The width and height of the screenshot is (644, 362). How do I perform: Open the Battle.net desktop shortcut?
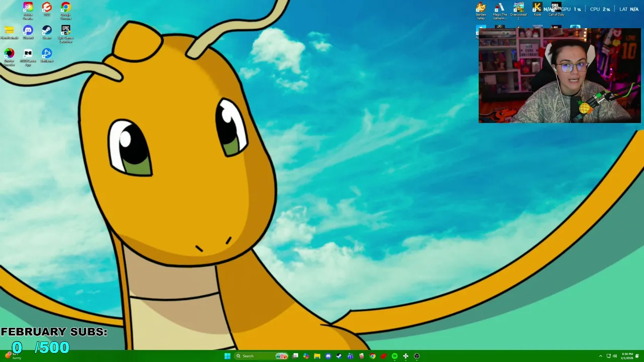pyautogui.click(x=47, y=55)
